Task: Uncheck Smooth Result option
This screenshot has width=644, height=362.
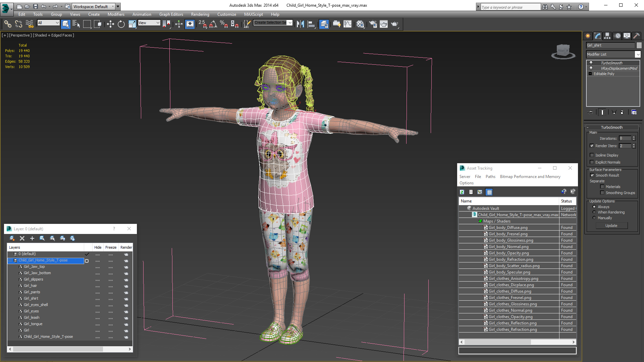Action: tap(592, 175)
